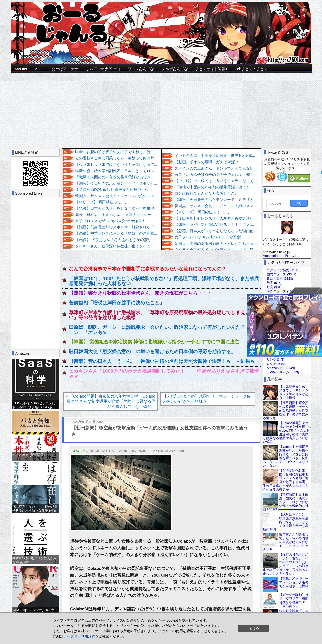Open ヌルポあんてな in the nav bar

coord(175,69)
